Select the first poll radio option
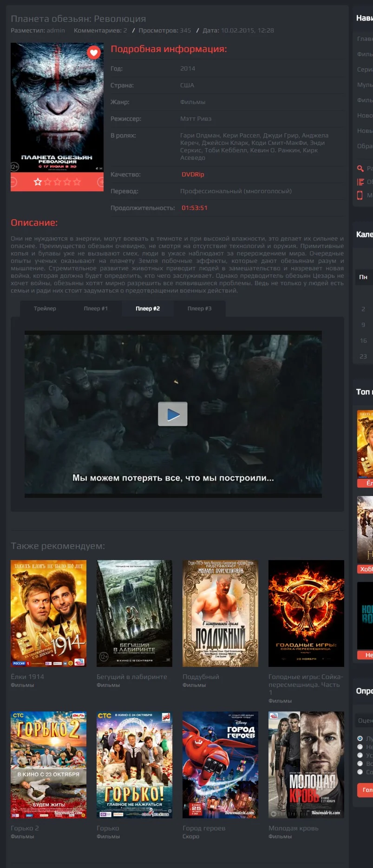The image size is (373, 868). (x=360, y=738)
